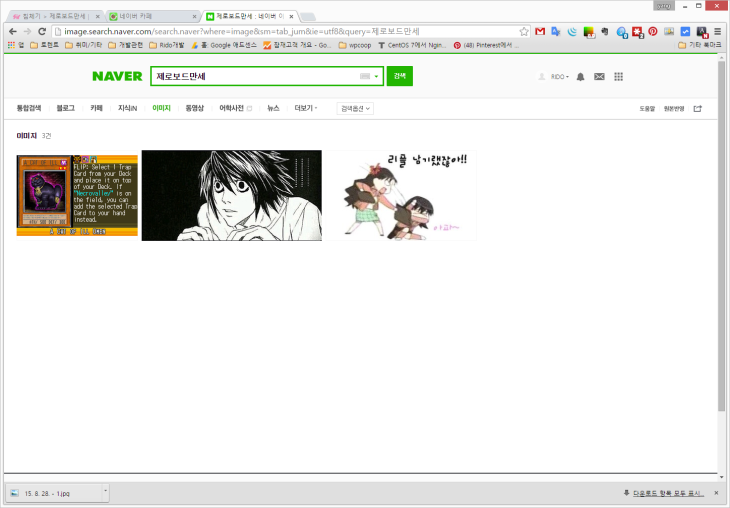730x508 pixels.
Task: Open the CentOS 7 Nginx bookmark
Action: (412, 45)
